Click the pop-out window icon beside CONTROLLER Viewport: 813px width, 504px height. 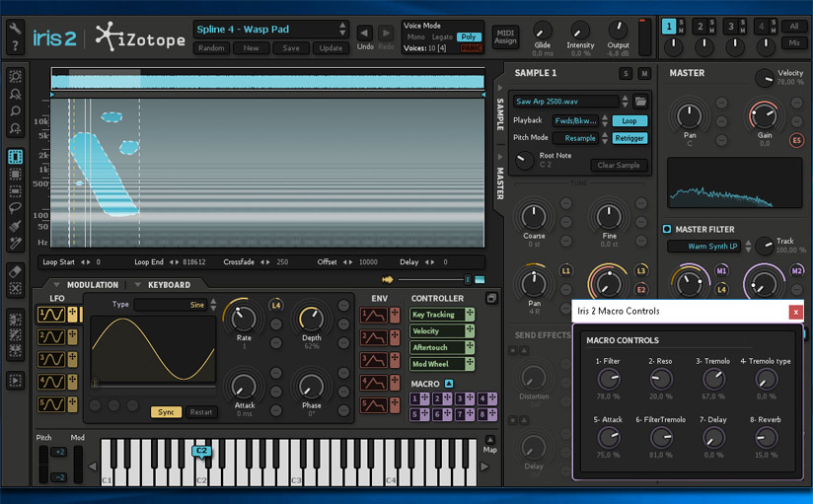(491, 298)
